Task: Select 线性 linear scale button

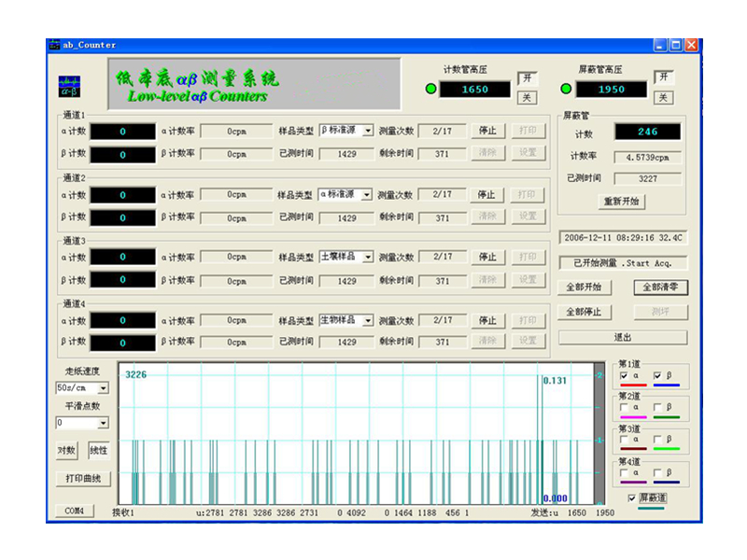Action: tap(99, 451)
